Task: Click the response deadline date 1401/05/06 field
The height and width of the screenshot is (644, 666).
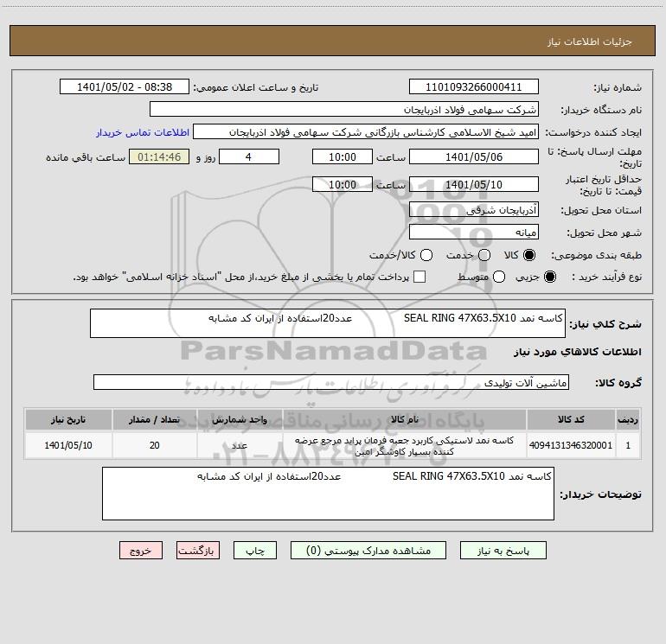Action: pos(474,156)
